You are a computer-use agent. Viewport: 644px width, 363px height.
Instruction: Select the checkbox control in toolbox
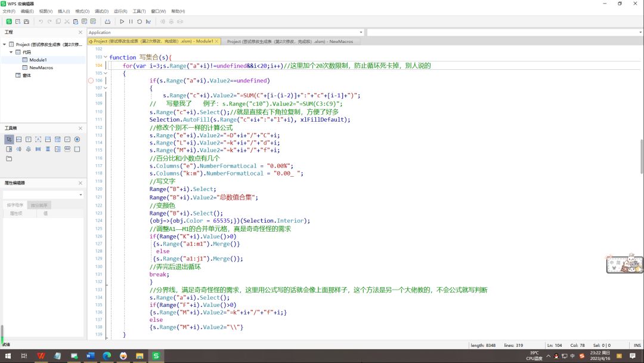point(67,139)
